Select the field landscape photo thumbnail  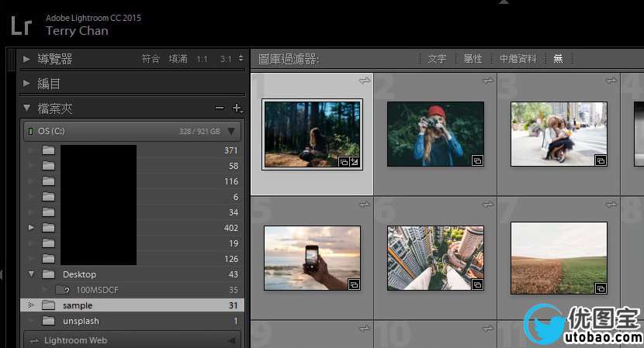(559, 258)
